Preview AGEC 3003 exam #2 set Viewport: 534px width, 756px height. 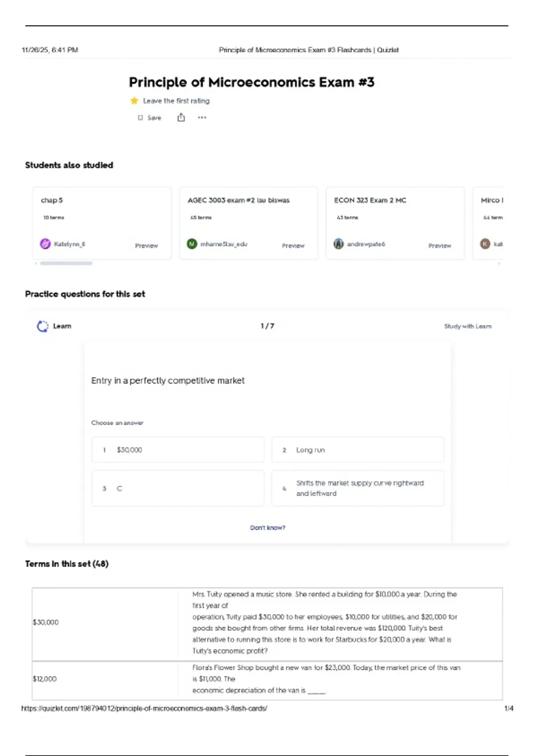(293, 245)
